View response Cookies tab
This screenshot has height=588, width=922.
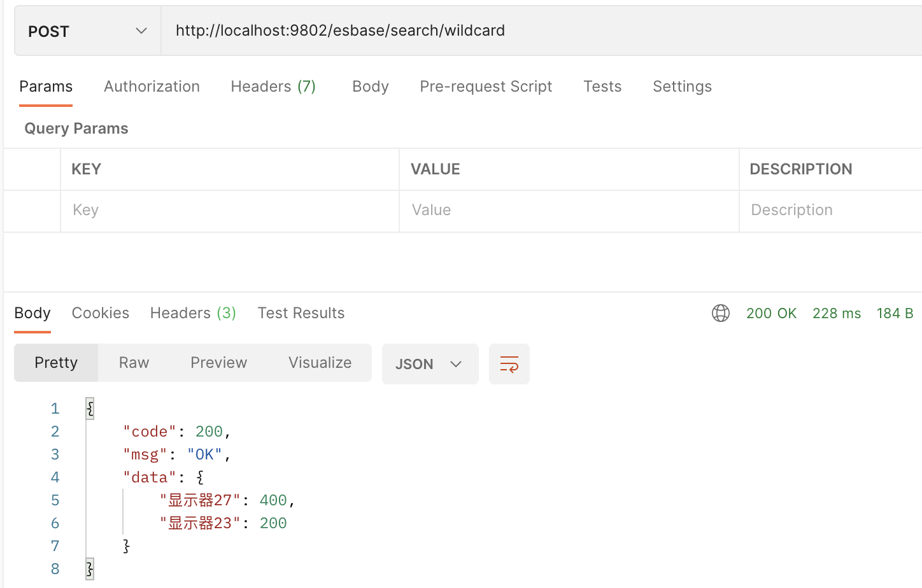(x=100, y=312)
